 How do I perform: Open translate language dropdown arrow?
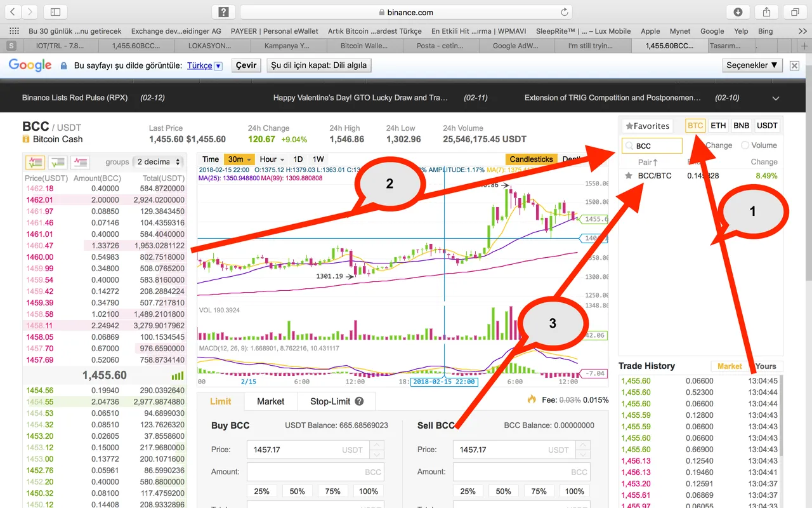click(x=218, y=65)
